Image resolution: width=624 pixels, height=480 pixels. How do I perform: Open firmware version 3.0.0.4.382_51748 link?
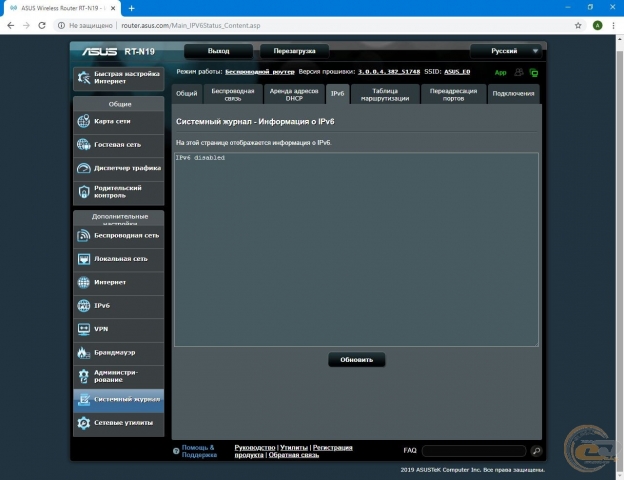click(389, 72)
